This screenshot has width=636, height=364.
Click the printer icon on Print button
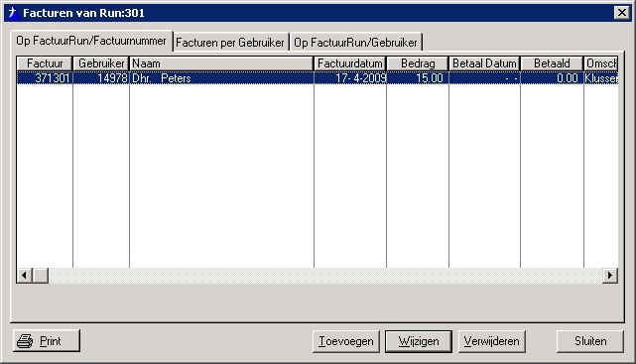pos(25,341)
